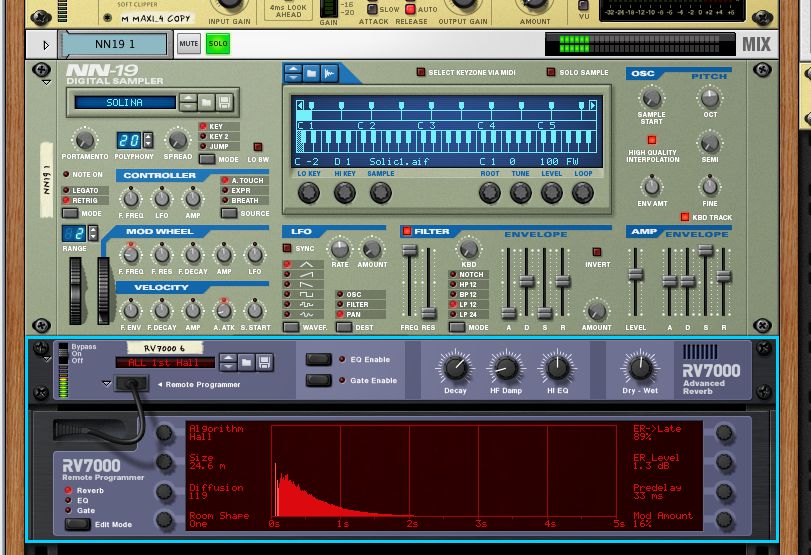
Task: Adjust pitch bend Range stepper
Action: pyautogui.click(x=93, y=233)
